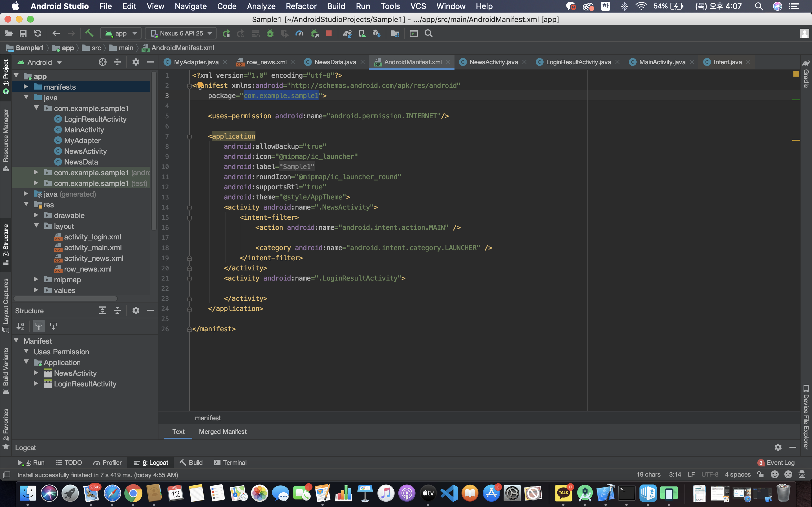Image resolution: width=812 pixels, height=507 pixels.
Task: Click the Debug app bug icon
Action: click(x=270, y=33)
